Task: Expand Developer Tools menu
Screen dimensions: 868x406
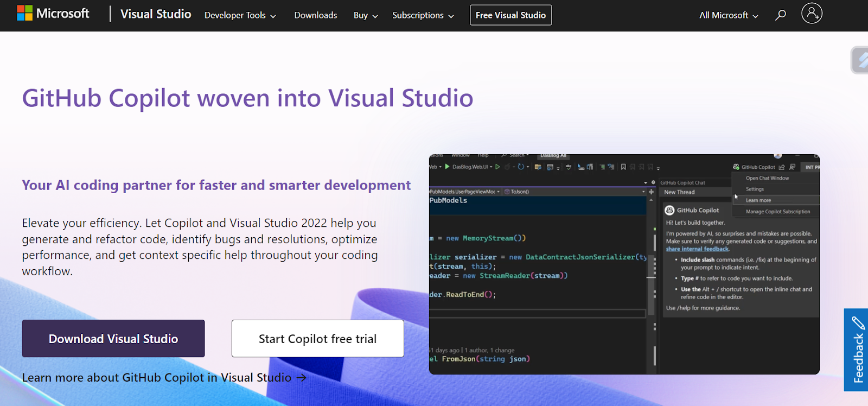Action: pos(240,15)
